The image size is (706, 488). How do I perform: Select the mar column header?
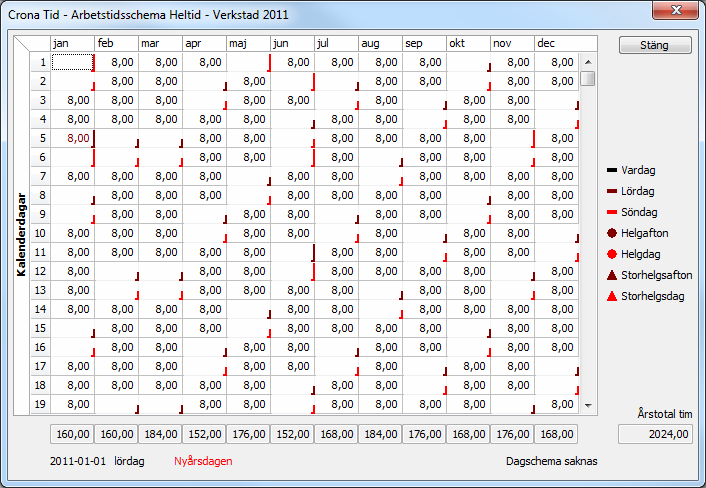(160, 44)
